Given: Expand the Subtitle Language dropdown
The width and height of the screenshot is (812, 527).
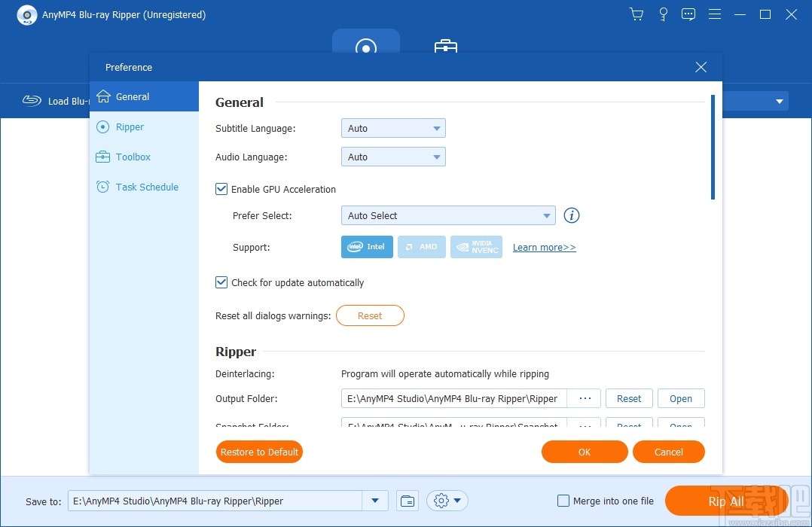Looking at the screenshot, I should (x=393, y=129).
